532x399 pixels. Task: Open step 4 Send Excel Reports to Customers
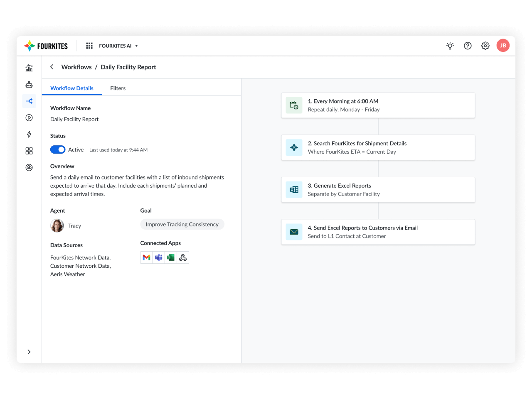378,232
